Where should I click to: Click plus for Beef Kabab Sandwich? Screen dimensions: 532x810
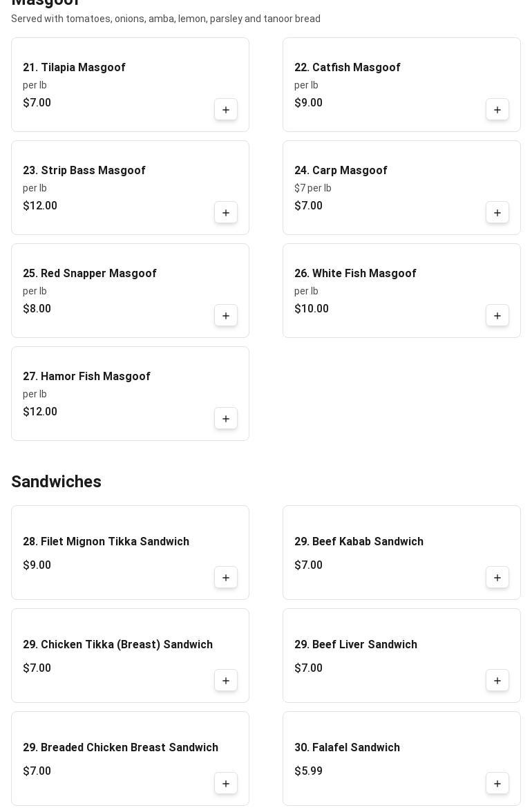pyautogui.click(x=497, y=578)
